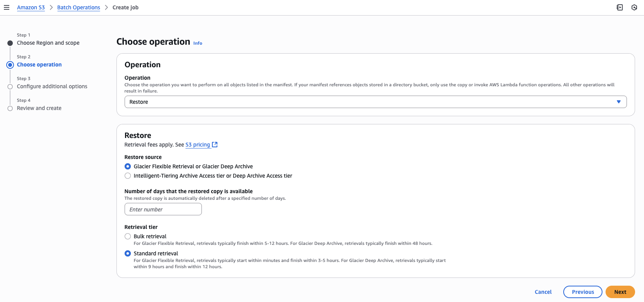Focus the number of days input field
Image resolution: width=644 pixels, height=302 pixels.
pyautogui.click(x=163, y=209)
